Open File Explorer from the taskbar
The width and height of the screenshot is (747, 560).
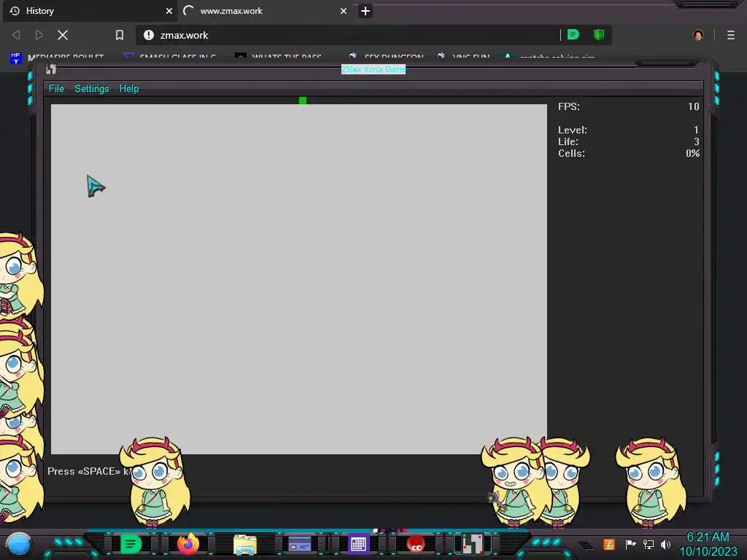tap(245, 544)
